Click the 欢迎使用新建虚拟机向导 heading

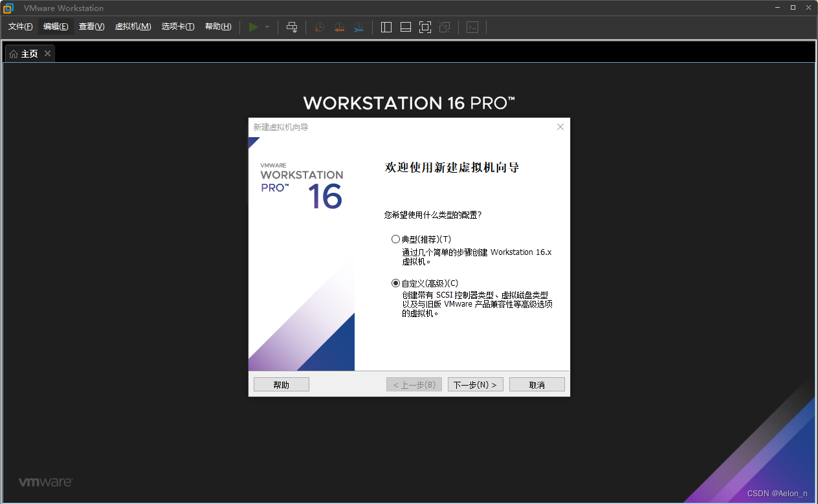(x=452, y=168)
